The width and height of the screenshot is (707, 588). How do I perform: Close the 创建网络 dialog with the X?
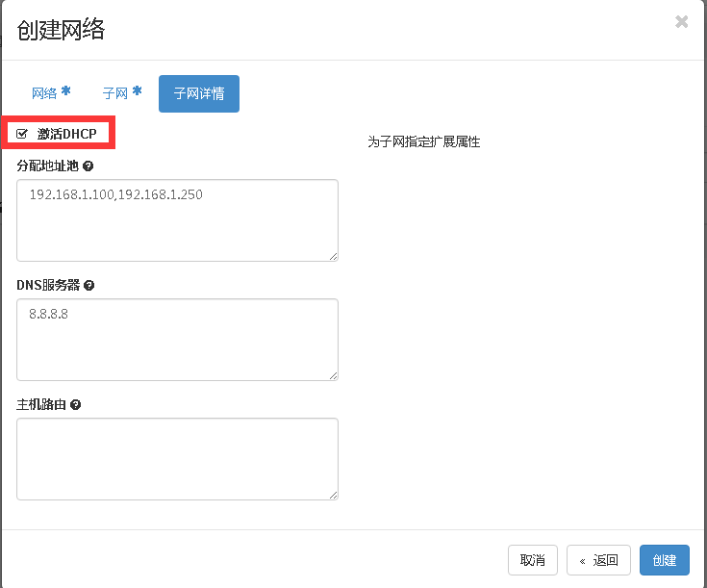pyautogui.click(x=681, y=22)
